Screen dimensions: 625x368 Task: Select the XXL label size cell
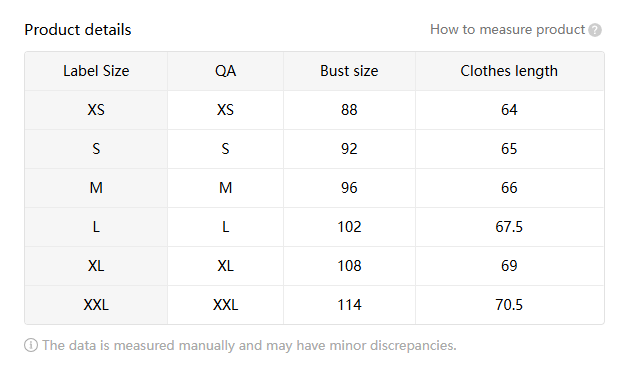pos(96,305)
